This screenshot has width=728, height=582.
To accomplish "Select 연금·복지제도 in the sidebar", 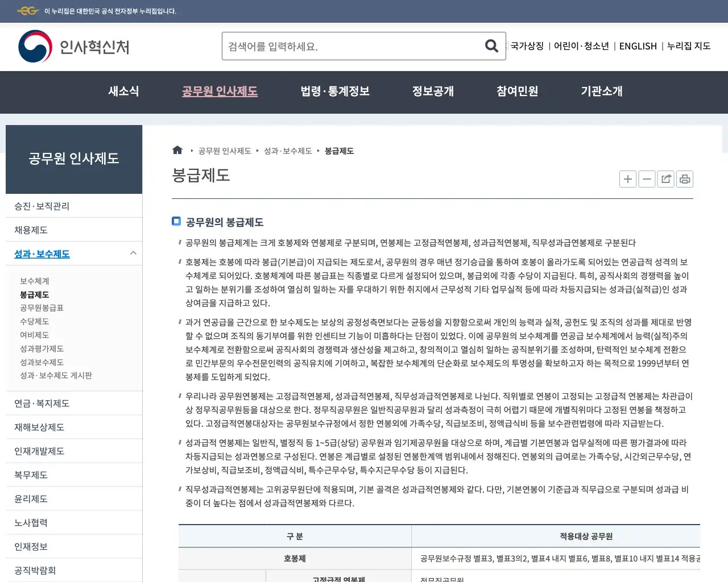I will click(74, 403).
